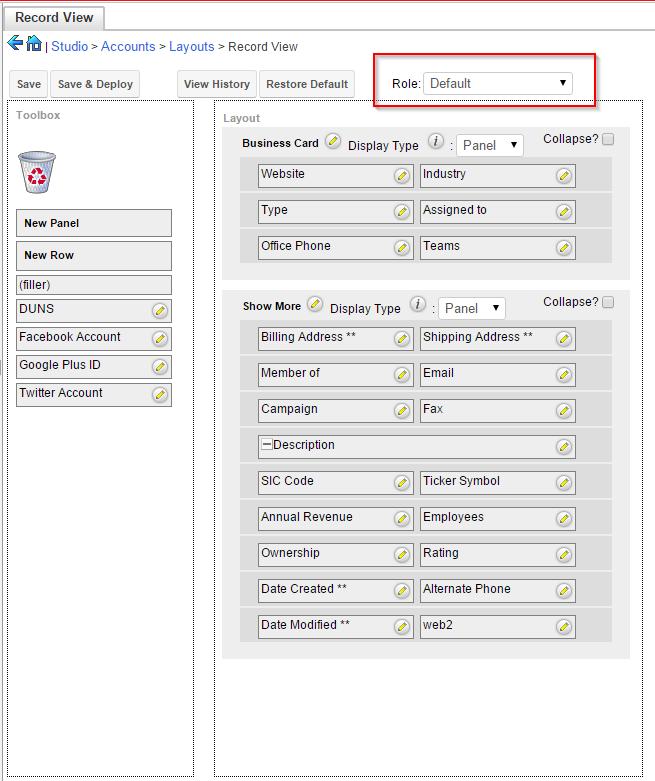Viewport: 655px width, 781px height.
Task: Edit the Ticker Symbol pencil icon
Action: (564, 483)
